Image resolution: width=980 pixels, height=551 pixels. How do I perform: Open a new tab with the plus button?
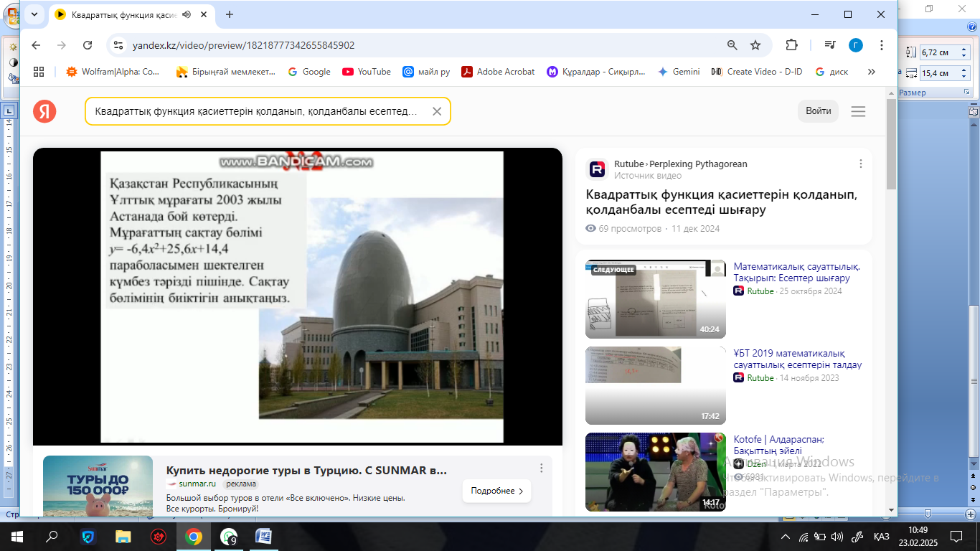(x=230, y=14)
